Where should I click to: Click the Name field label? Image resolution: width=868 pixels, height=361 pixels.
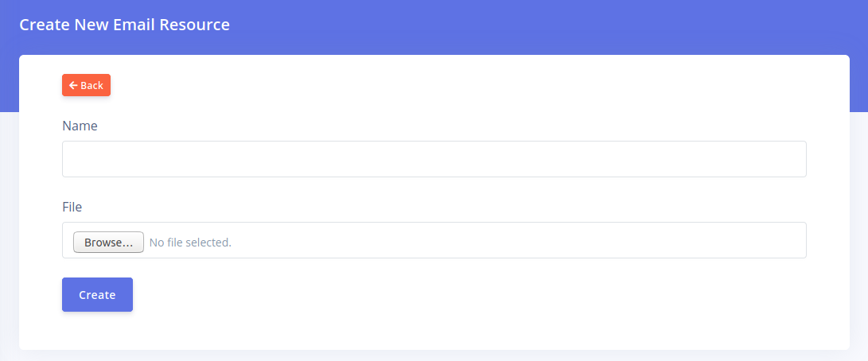tap(80, 126)
